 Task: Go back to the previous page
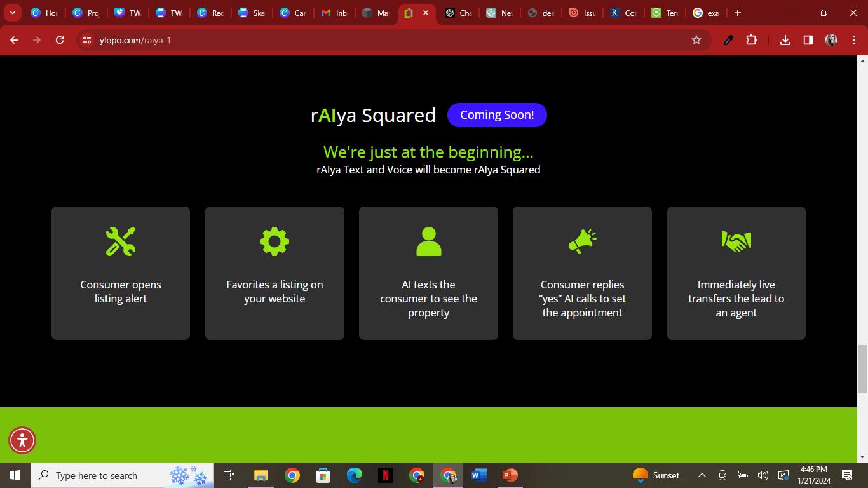tap(14, 40)
